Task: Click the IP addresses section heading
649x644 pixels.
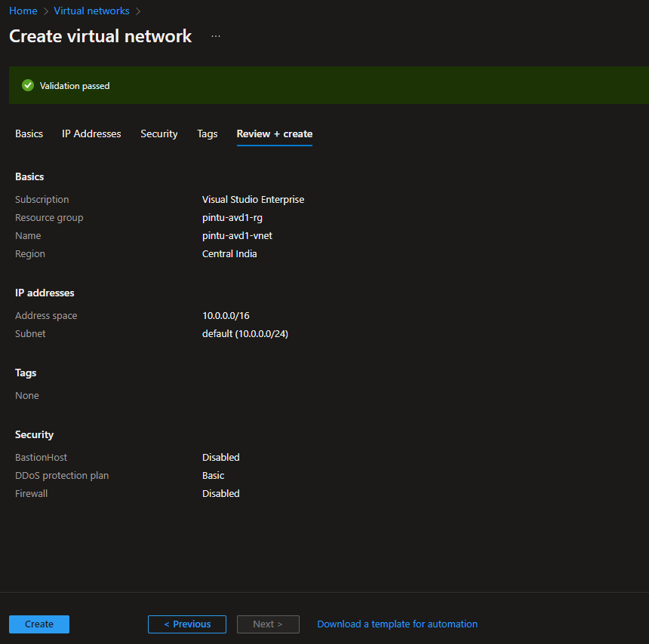Action: (45, 293)
